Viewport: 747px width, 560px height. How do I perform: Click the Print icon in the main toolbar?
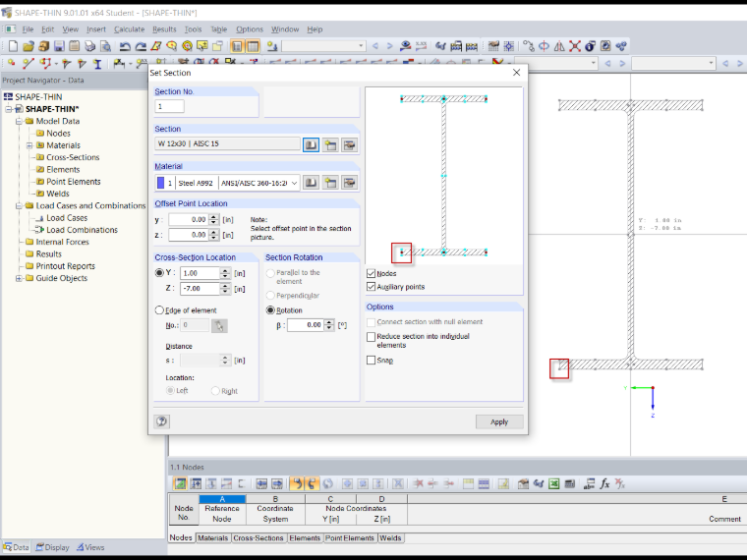(x=90, y=46)
